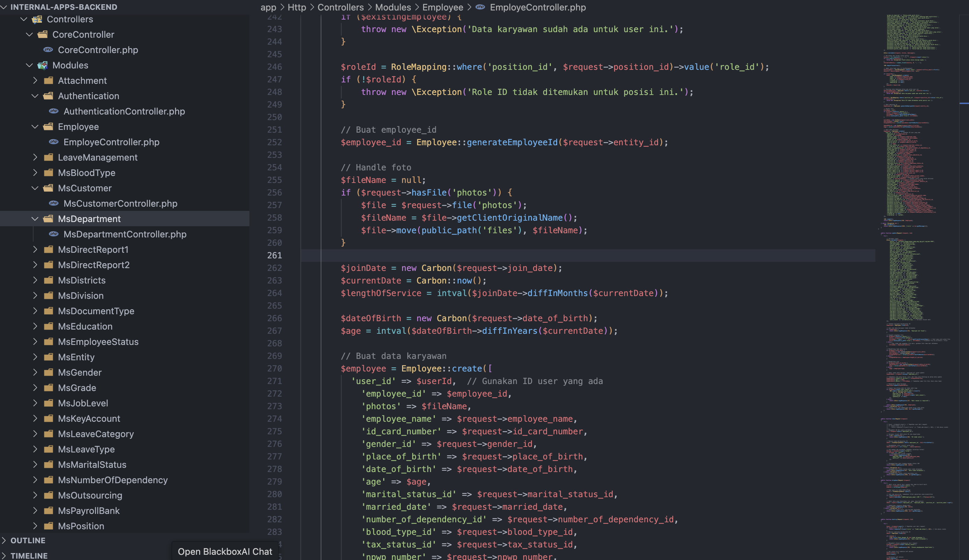969x560 pixels.
Task: Click the 'Employee' breadcrumb segment
Action: 443,7
